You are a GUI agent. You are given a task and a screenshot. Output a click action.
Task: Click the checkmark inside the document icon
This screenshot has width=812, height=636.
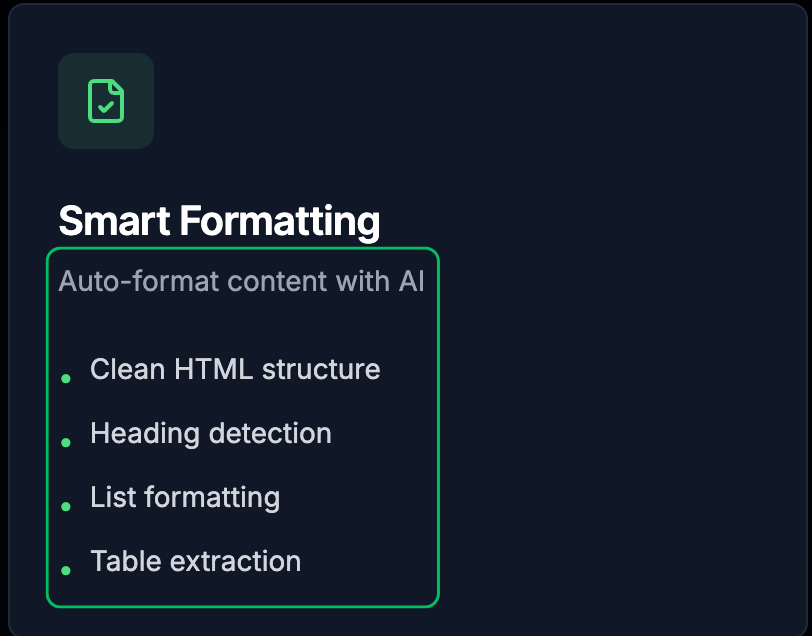point(106,106)
